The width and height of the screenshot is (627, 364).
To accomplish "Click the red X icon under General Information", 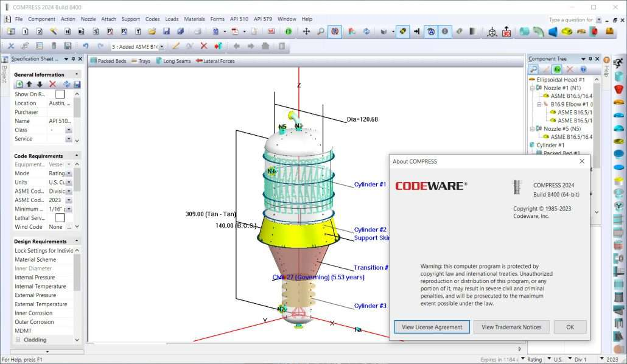I will (x=52, y=84).
